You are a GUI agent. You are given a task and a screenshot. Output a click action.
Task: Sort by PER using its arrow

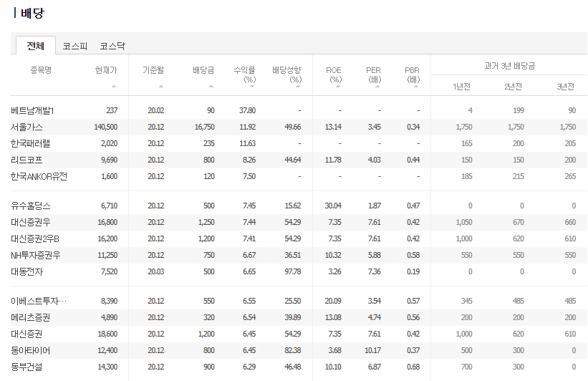point(377,86)
